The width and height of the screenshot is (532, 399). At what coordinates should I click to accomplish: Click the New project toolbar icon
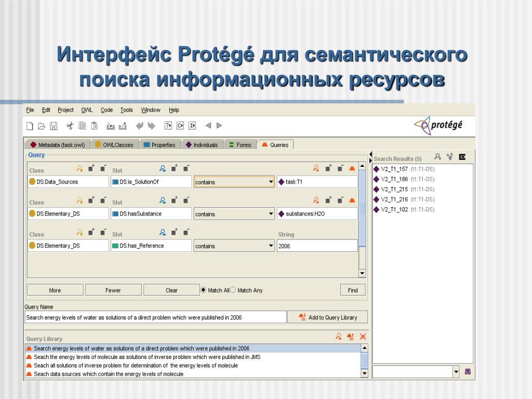click(30, 126)
